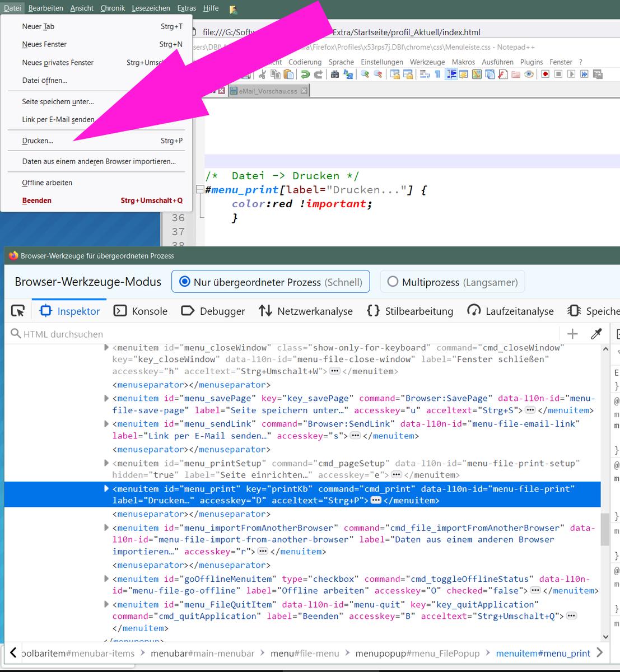620x672 pixels.
Task: Click the inspector markup vertical scrollbar thumb
Action: click(605, 528)
